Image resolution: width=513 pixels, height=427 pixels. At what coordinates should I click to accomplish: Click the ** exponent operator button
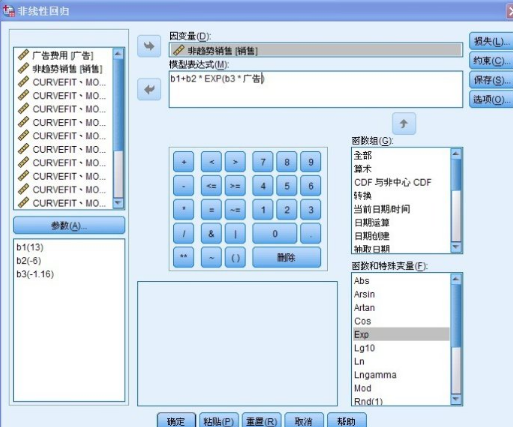tap(183, 257)
